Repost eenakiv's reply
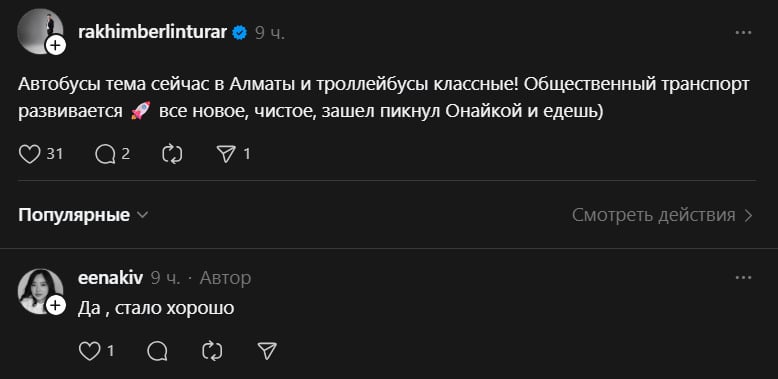The height and width of the screenshot is (379, 778). [x=212, y=351]
